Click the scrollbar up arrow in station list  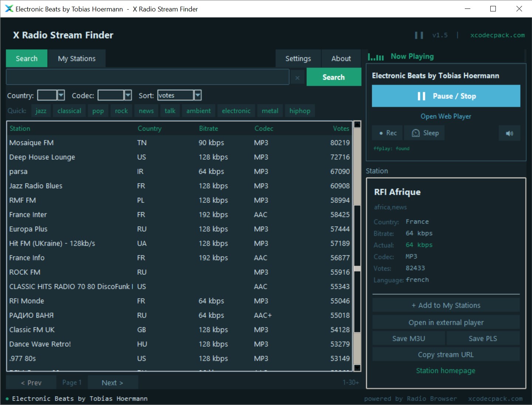pyautogui.click(x=357, y=125)
